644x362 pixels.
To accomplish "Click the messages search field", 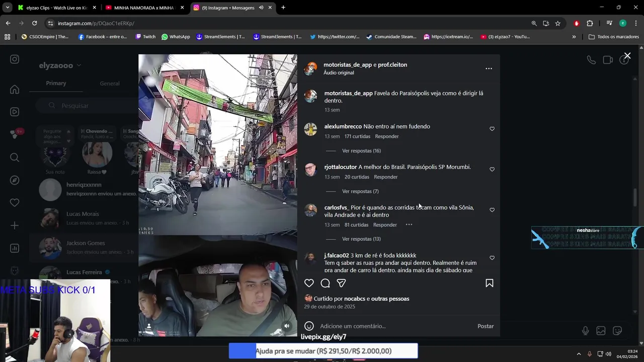I will pos(86,106).
